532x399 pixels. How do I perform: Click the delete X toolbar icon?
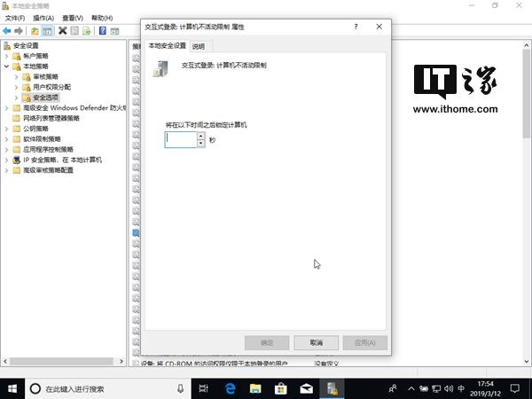pyautogui.click(x=62, y=31)
